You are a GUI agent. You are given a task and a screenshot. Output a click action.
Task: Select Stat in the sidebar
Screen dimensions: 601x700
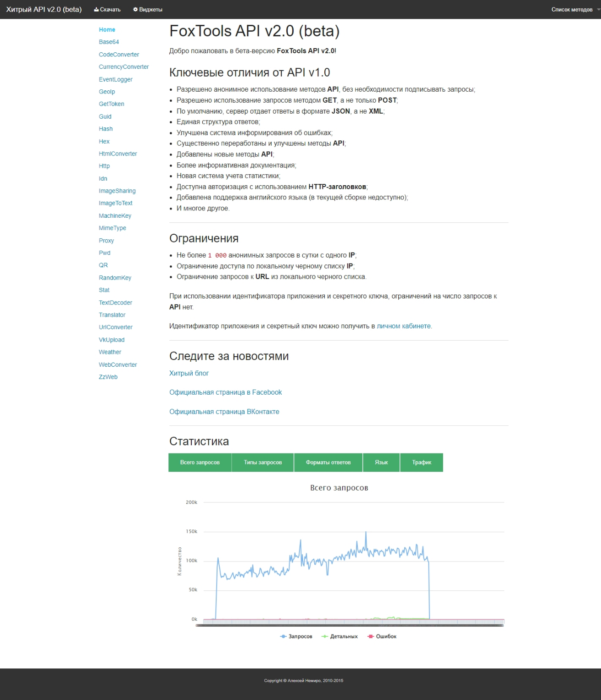click(104, 290)
